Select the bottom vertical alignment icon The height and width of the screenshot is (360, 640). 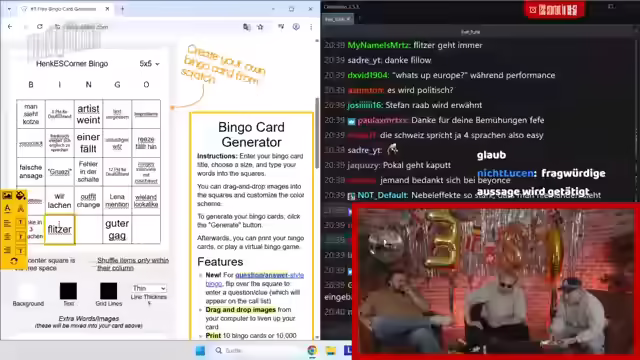click(20, 250)
